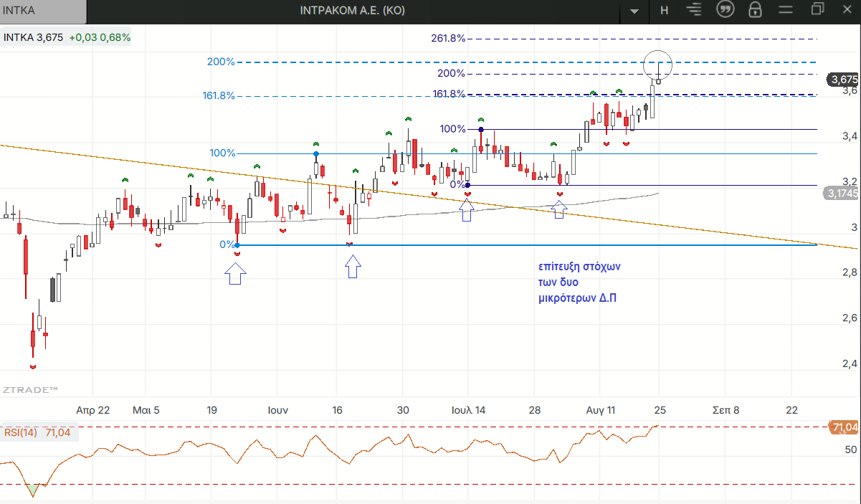Click the 2,8 price axis label
The width and height of the screenshot is (861, 504).
click(850, 272)
